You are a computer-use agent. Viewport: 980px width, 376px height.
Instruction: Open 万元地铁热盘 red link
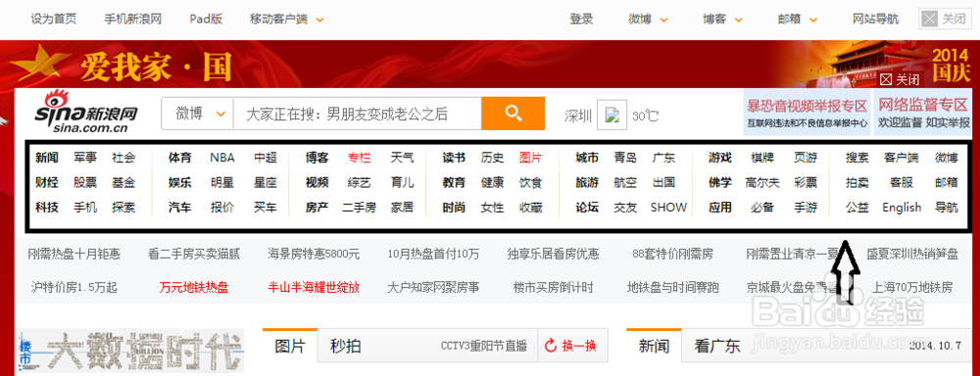point(194,287)
